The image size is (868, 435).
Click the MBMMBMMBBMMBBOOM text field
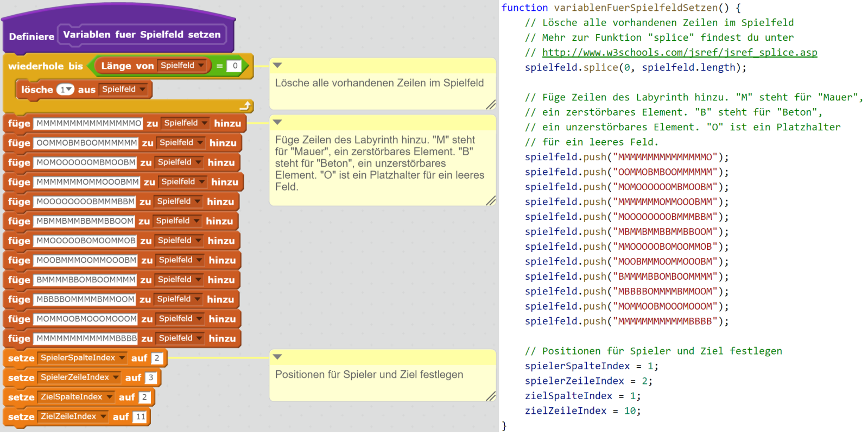[x=85, y=221]
